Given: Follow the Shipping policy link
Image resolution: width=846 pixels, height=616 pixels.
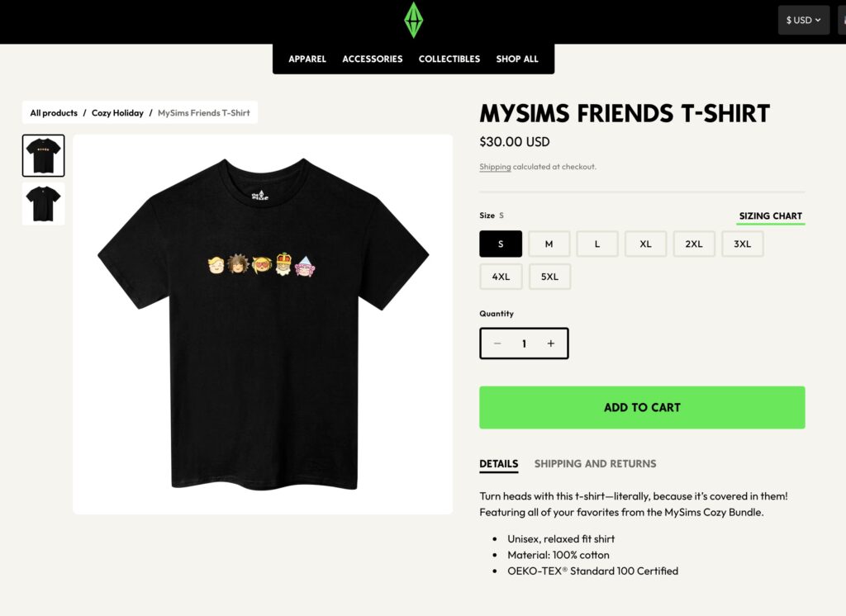Looking at the screenshot, I should coord(495,167).
